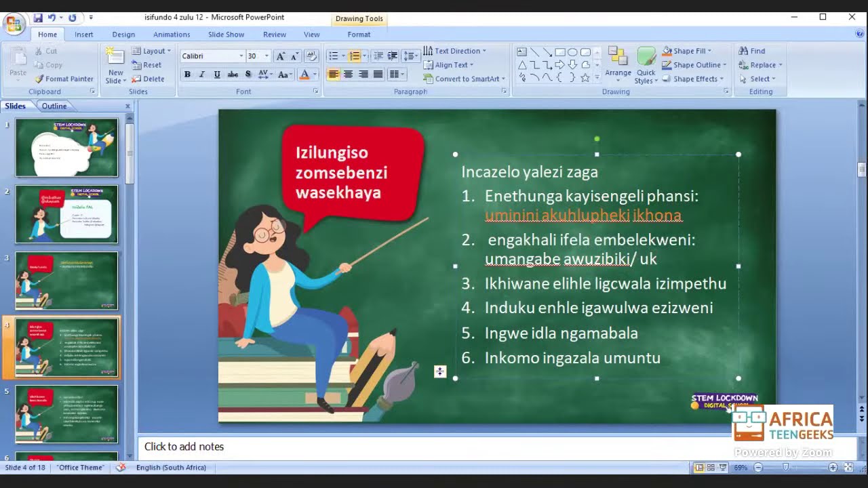
Task: Click the zoom slider in status bar
Action: (785, 468)
